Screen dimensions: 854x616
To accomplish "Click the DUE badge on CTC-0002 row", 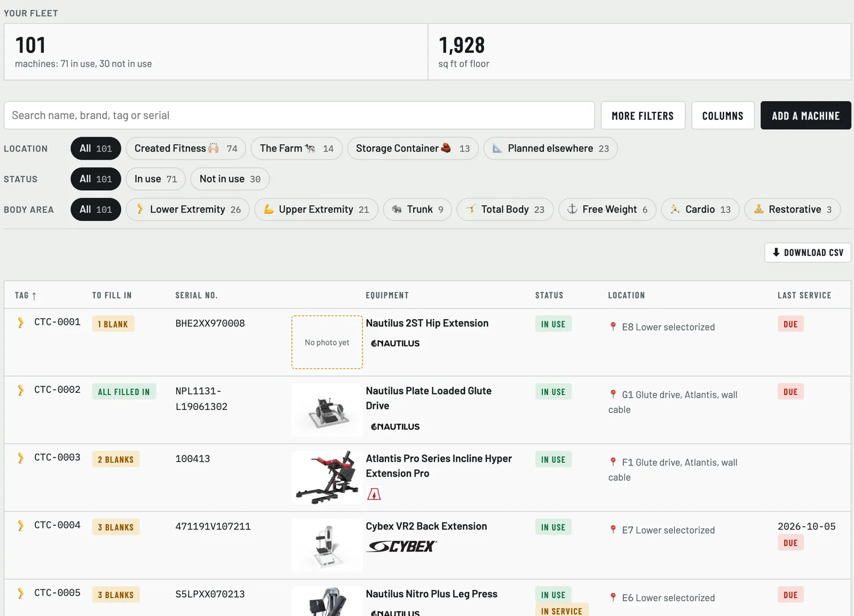I will click(790, 392).
